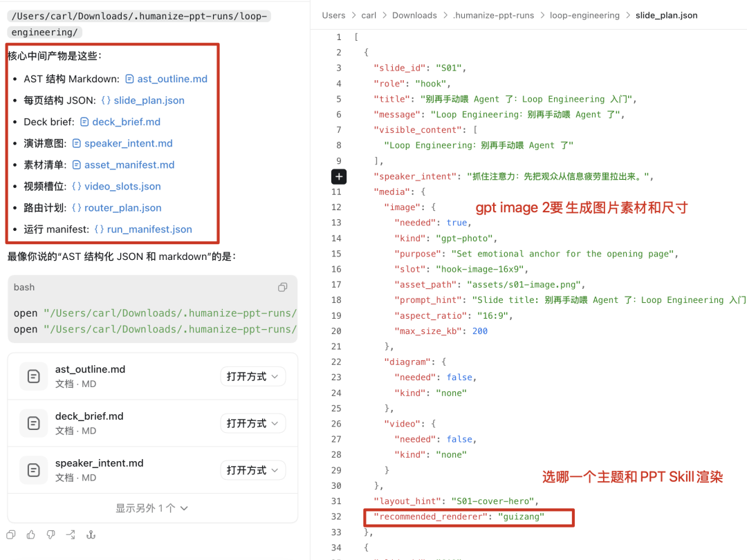Click the deck_brief.md file card icon
The width and height of the screenshot is (747, 560).
[33, 423]
